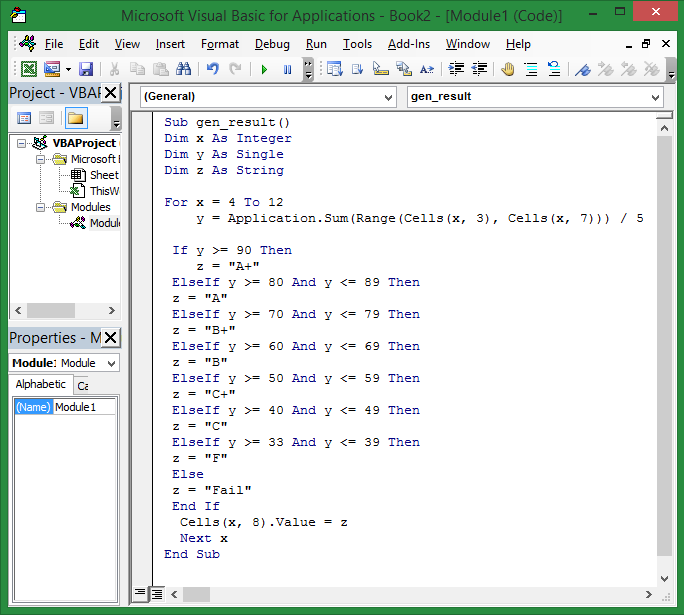
Task: Open the Debug menu
Action: pyautogui.click(x=272, y=44)
